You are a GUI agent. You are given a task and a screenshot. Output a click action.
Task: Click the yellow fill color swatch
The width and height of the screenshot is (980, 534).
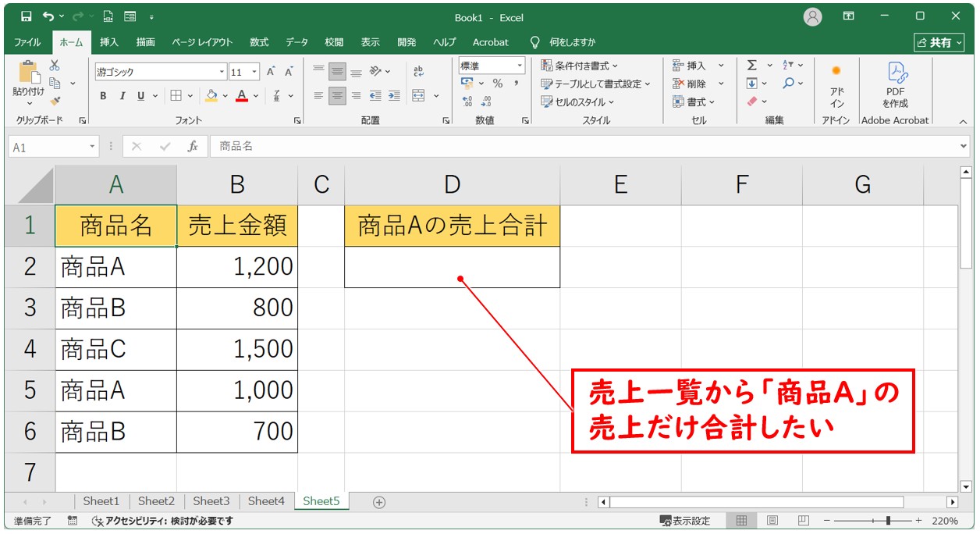pos(211,96)
